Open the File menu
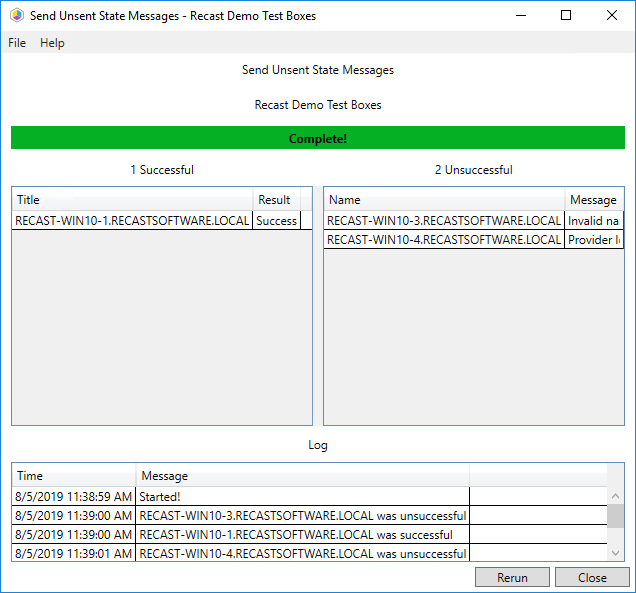 click(x=17, y=43)
